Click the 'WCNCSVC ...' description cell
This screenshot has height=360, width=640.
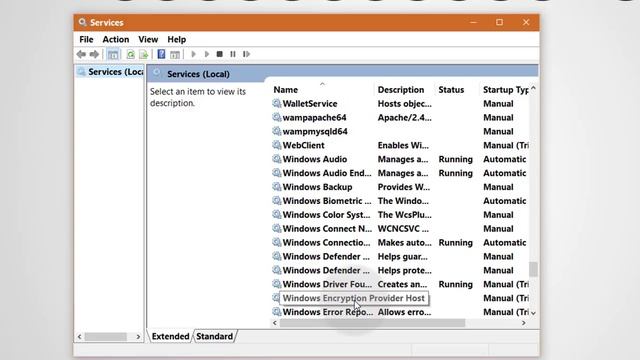click(403, 228)
